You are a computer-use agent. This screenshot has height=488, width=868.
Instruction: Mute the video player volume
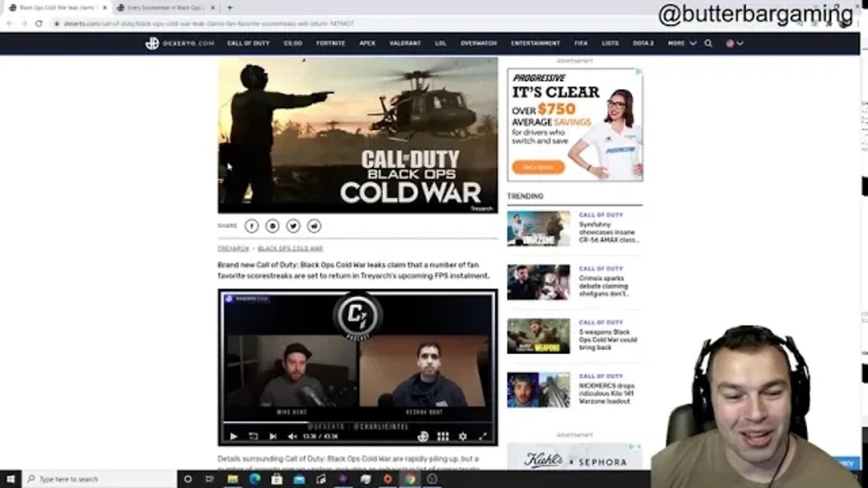point(292,436)
